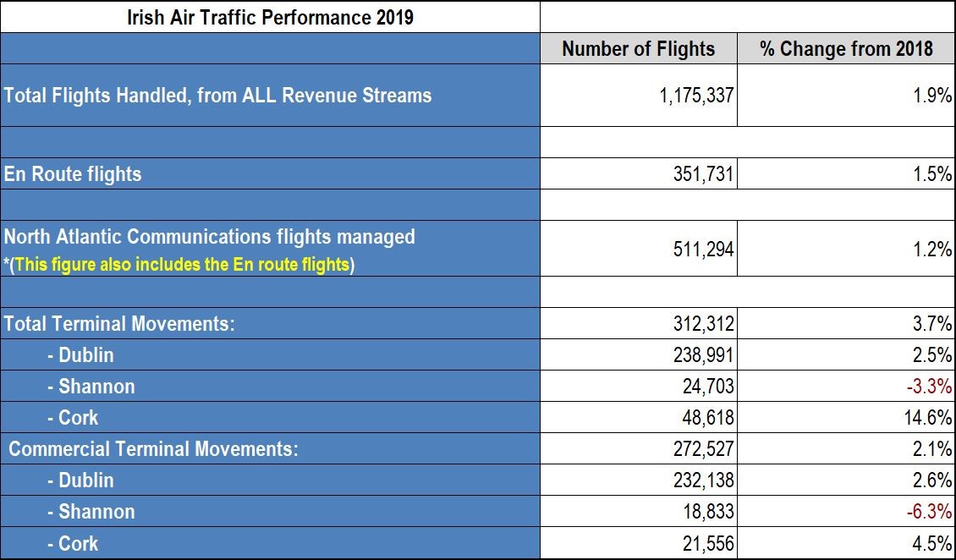Click 'North Atlantic Communications flights managed' label
956x560 pixels.
pyautogui.click(x=209, y=236)
